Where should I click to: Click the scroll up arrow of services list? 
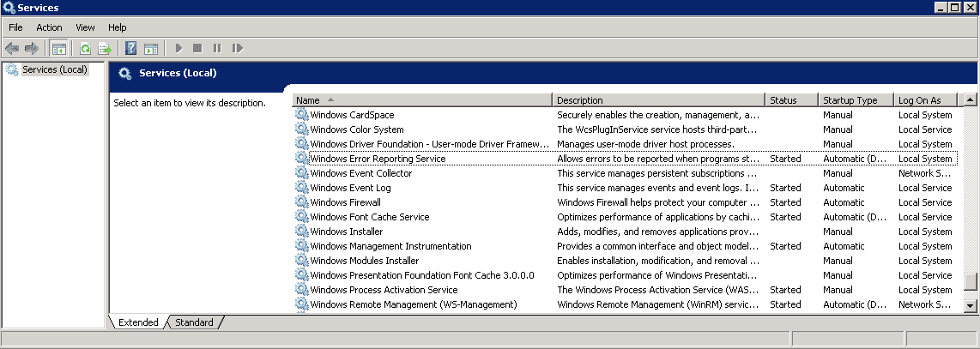coord(970,99)
